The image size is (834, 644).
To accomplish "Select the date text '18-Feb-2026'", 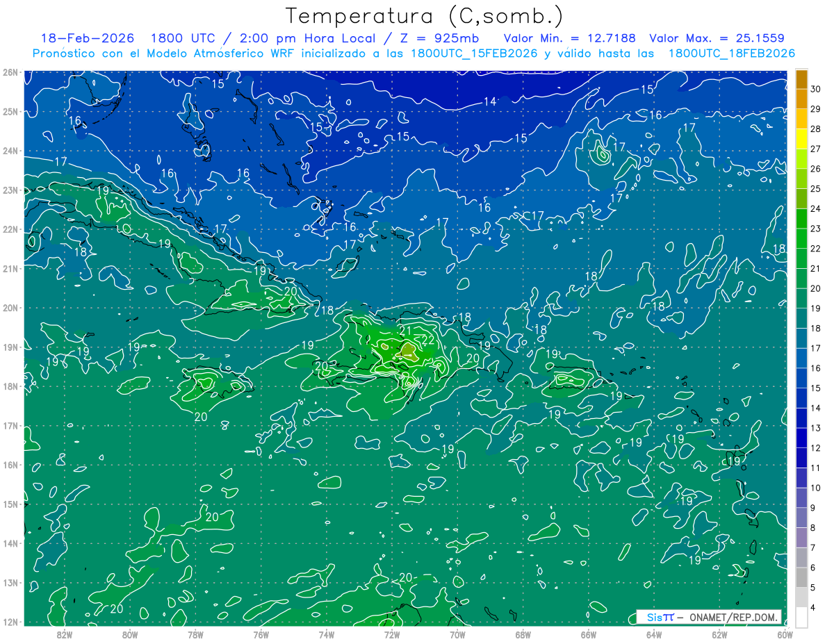I will point(88,38).
